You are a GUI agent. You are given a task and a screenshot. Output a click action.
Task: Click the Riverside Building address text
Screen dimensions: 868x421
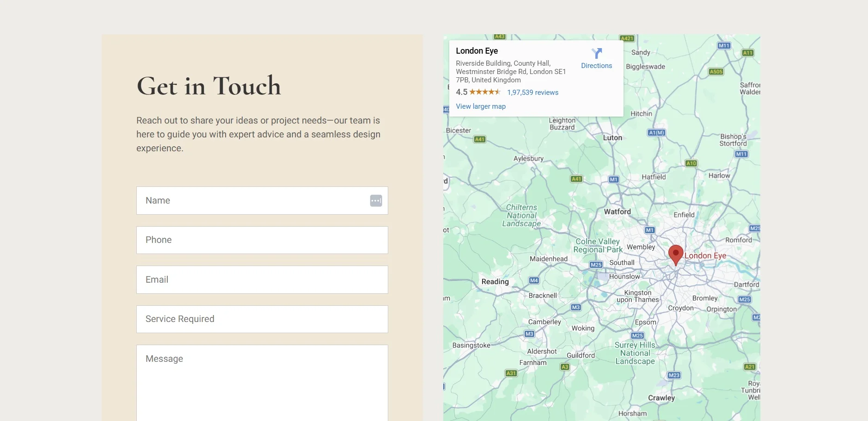click(x=511, y=72)
